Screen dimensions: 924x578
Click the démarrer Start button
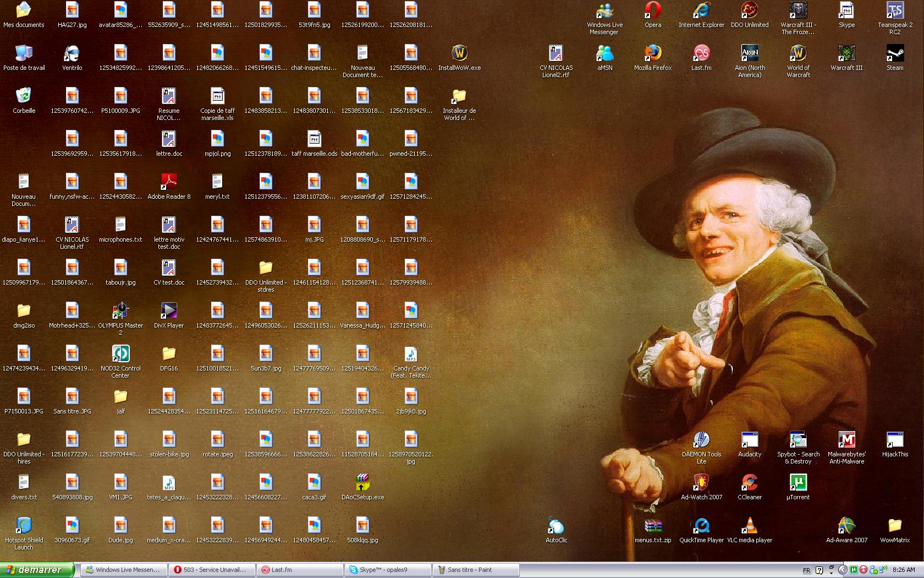click(37, 570)
